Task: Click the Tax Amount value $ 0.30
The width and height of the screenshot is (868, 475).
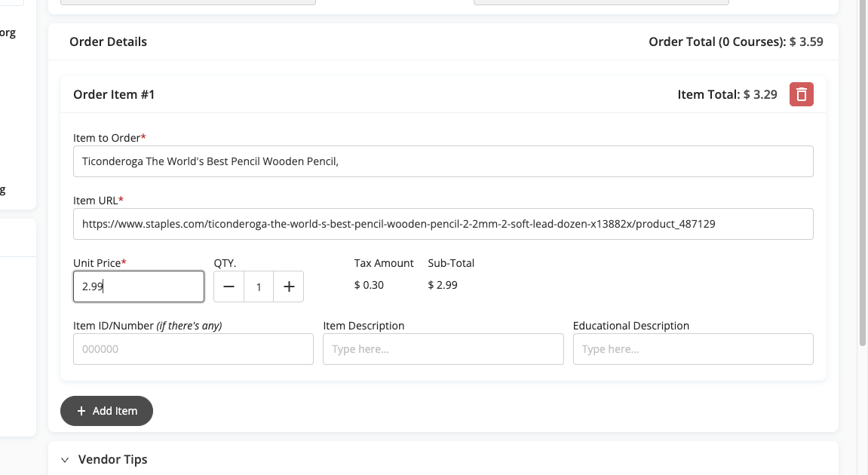Action: pyautogui.click(x=369, y=285)
